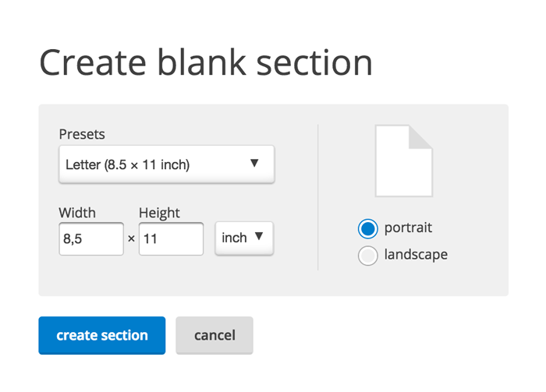Click the Height label
The image size is (546, 392).
tap(159, 213)
